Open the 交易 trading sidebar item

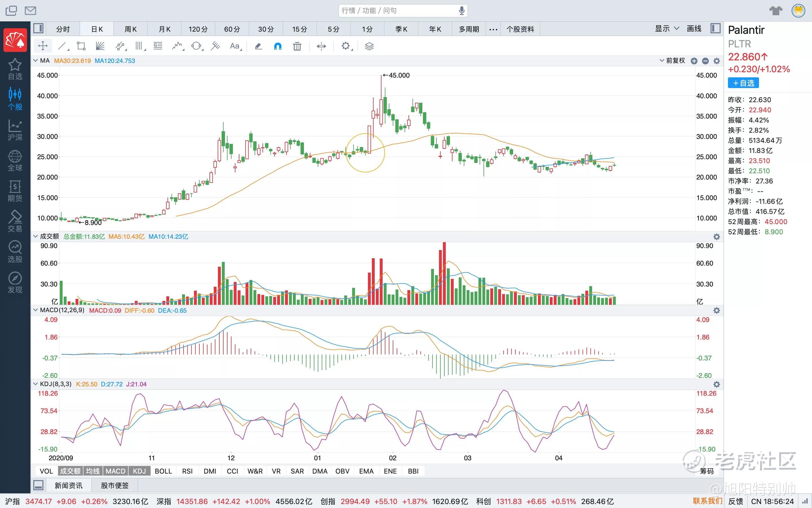tap(15, 222)
